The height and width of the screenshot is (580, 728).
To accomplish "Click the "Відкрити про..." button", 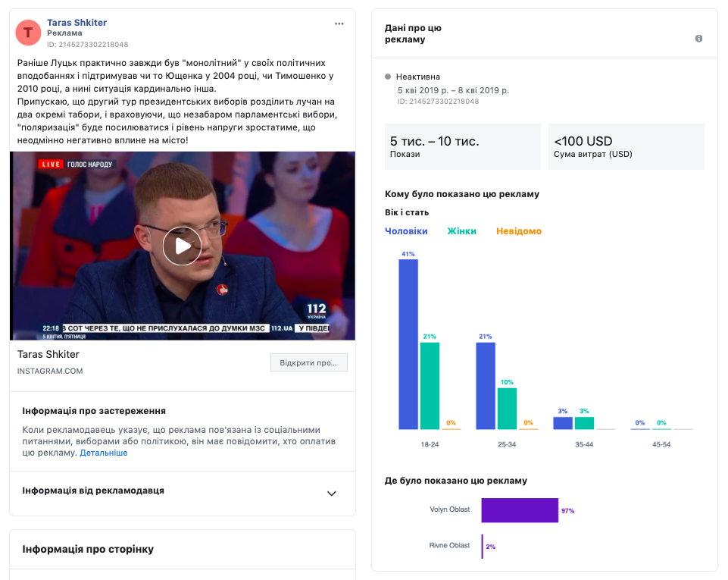I will tap(308, 362).
